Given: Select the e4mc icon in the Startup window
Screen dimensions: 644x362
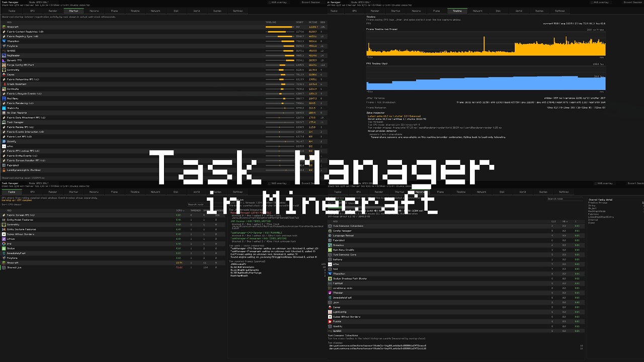Looking at the screenshot, I should pos(4,146).
